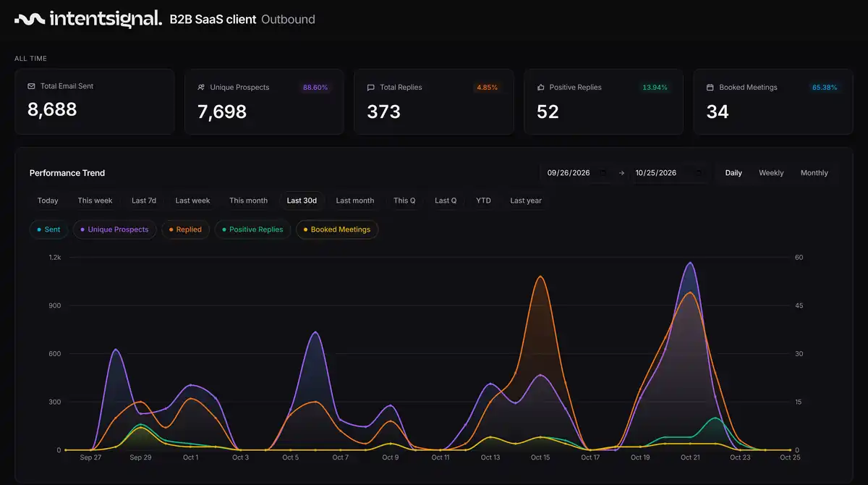Click the envelope icon beside Total Email Sent
Viewport: 868px width, 485px height.
[31, 86]
